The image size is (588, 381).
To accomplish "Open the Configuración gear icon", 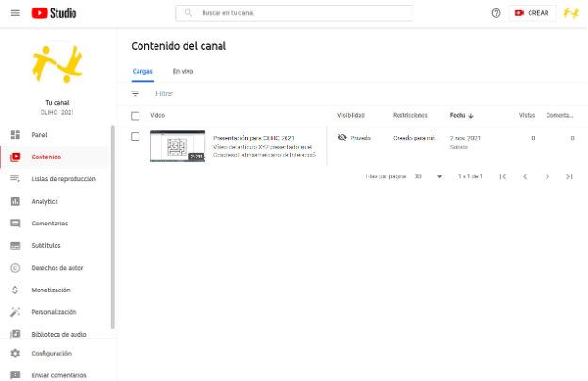I will pos(15,354).
